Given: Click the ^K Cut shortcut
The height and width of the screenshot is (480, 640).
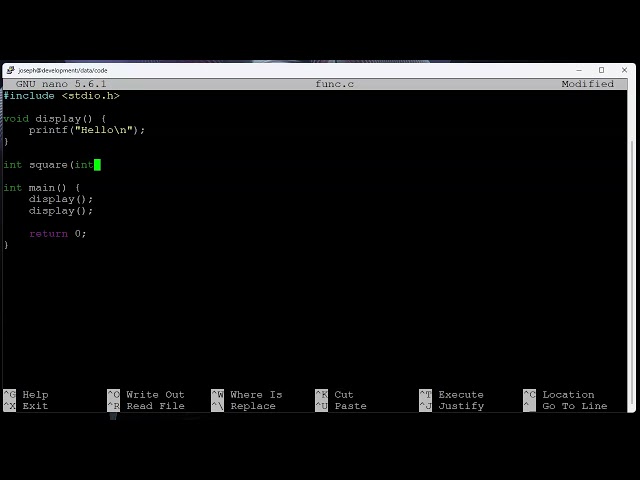Looking at the screenshot, I should pyautogui.click(x=334, y=395).
